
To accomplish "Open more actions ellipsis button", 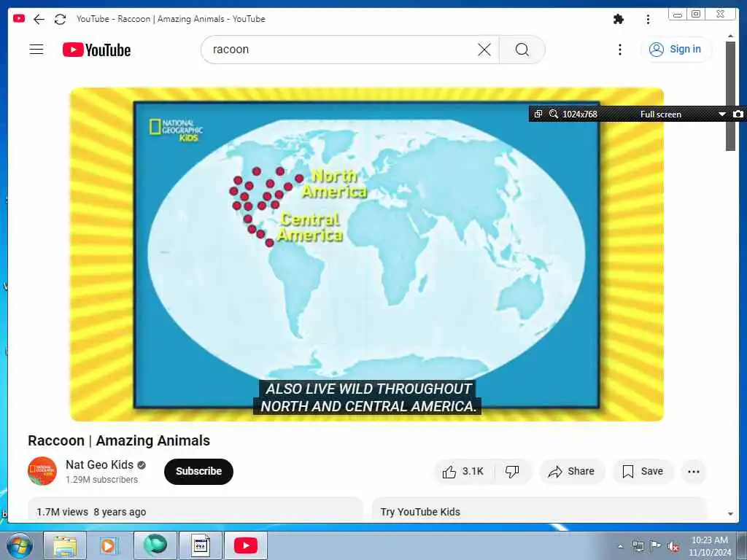I will [694, 472].
